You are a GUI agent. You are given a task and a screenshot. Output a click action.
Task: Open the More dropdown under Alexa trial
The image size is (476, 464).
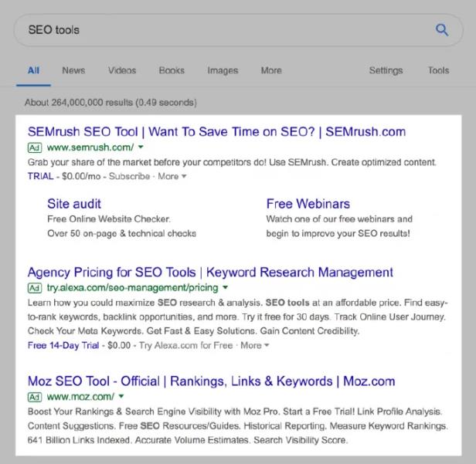click(x=254, y=346)
